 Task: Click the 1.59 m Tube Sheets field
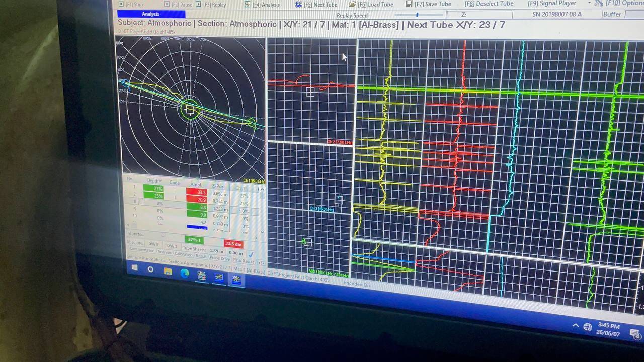click(x=216, y=251)
